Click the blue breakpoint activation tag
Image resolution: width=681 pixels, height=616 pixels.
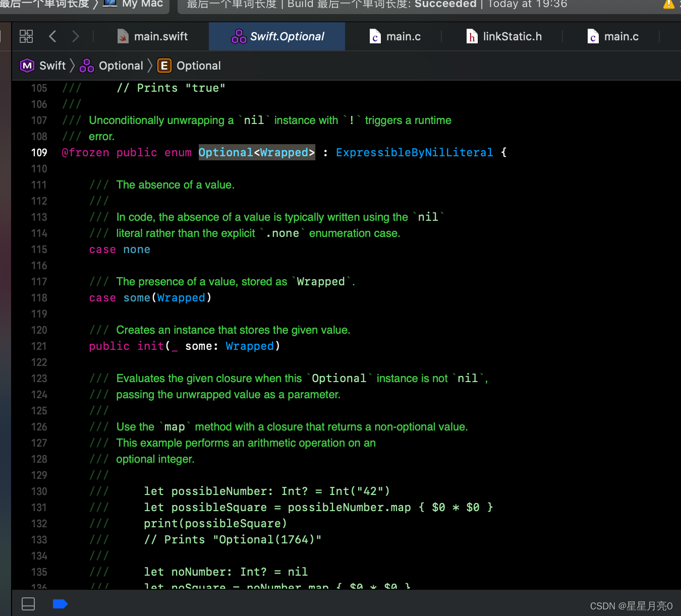[x=60, y=604]
